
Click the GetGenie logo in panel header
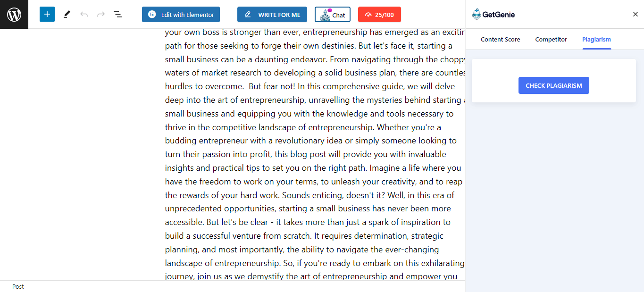[493, 15]
